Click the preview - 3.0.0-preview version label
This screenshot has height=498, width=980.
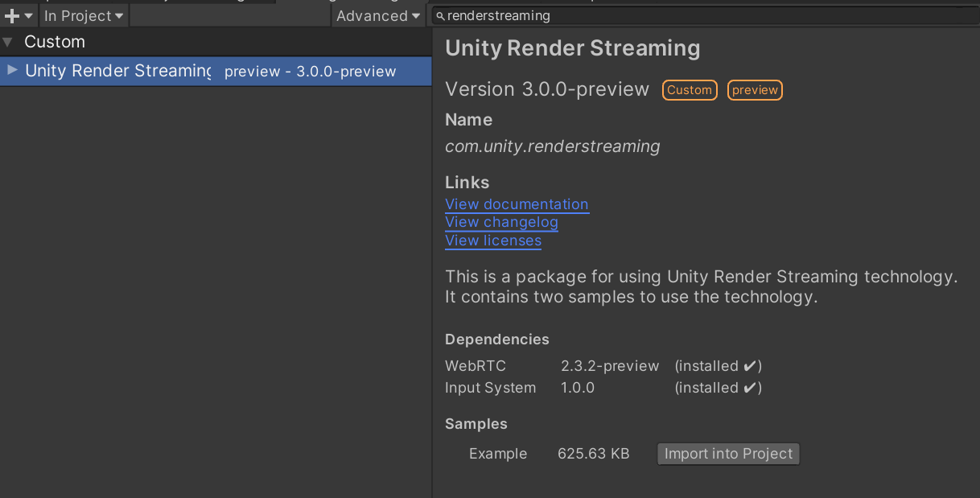tap(310, 71)
